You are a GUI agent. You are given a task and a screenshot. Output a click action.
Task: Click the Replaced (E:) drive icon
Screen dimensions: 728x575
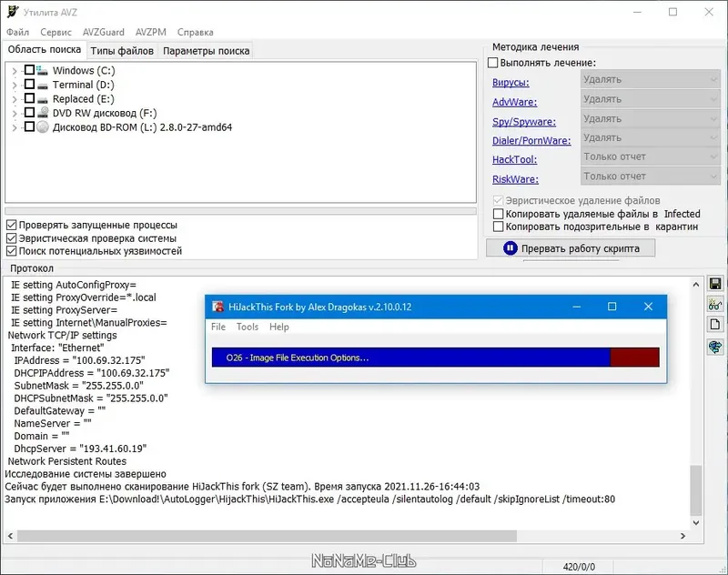pyautogui.click(x=42, y=99)
